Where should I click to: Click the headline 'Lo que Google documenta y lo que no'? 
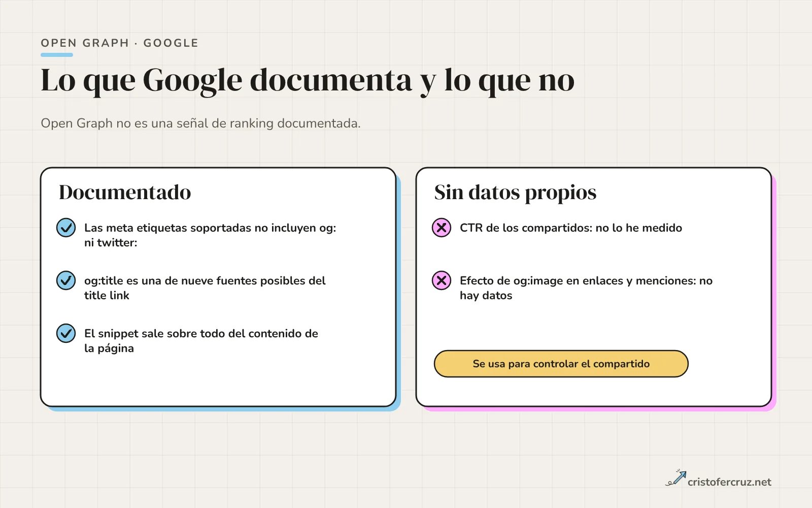tap(308, 81)
